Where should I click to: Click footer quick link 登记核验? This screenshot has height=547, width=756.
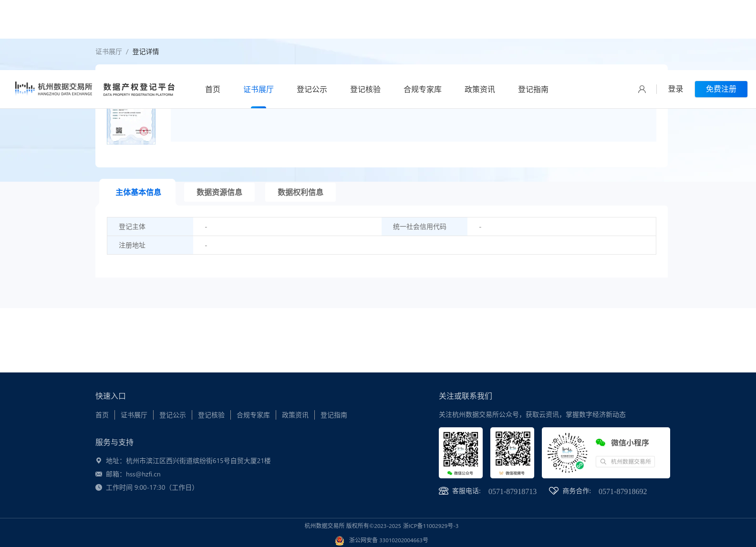point(211,415)
